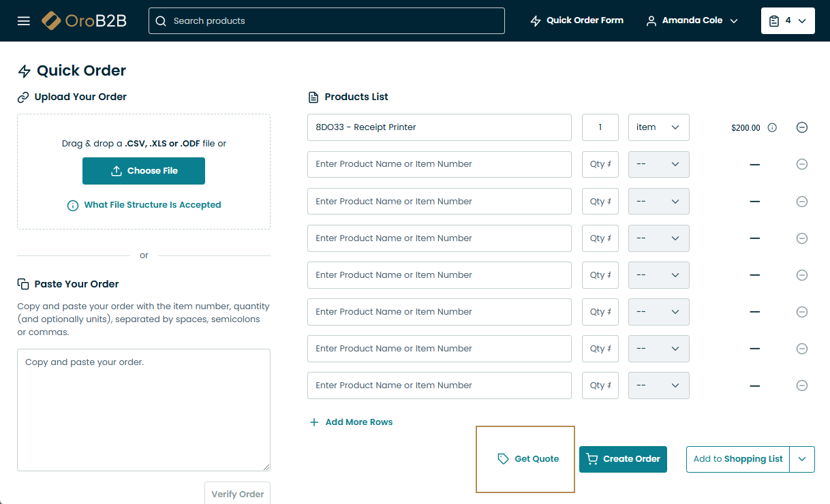830x504 pixels.
Task: Expand the Add to Shopping List arrow
Action: point(802,459)
